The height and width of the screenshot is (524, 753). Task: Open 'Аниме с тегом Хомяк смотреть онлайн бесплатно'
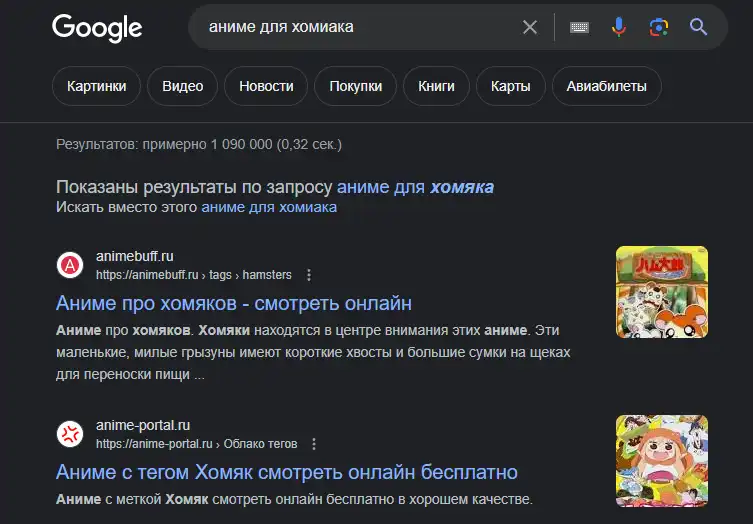click(x=287, y=472)
